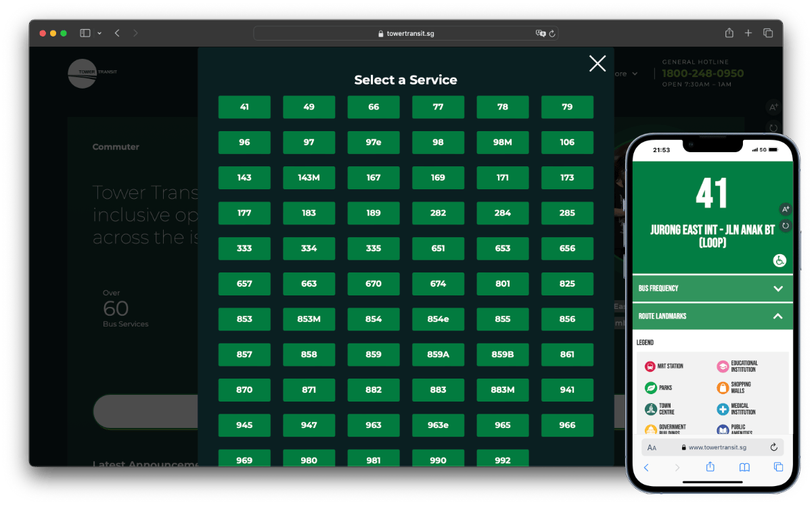This screenshot has height=505, width=812.
Task: Select bus service 97e
Action: click(374, 142)
